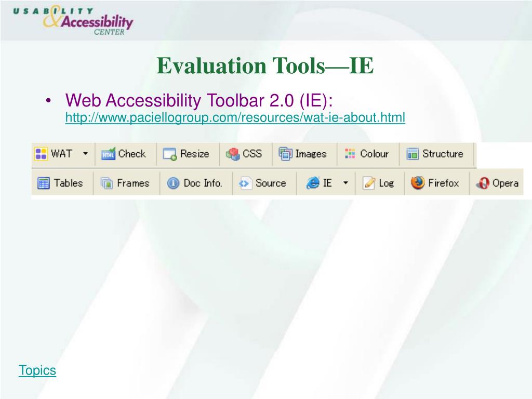
Task: Open the Check menu label
Action: pos(131,154)
